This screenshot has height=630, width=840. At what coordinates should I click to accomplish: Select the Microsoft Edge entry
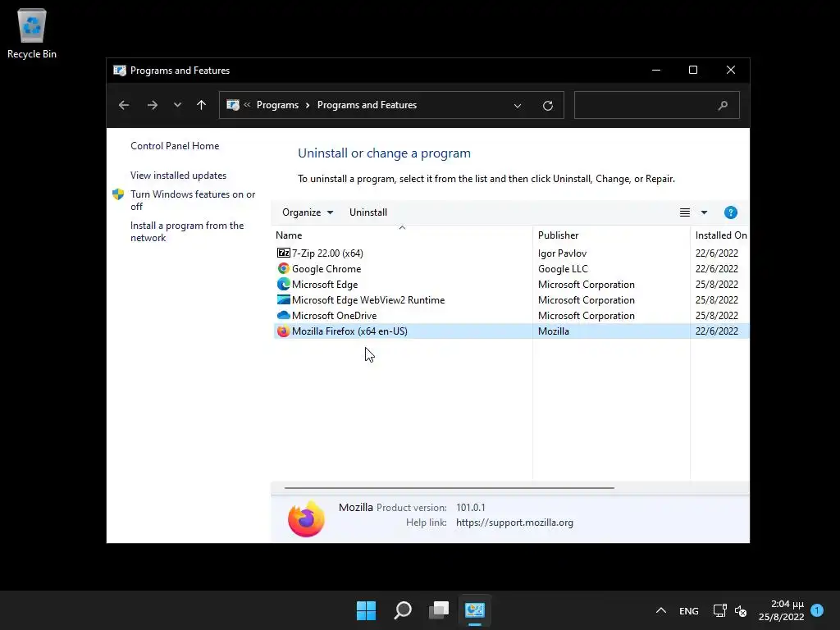(512, 284)
